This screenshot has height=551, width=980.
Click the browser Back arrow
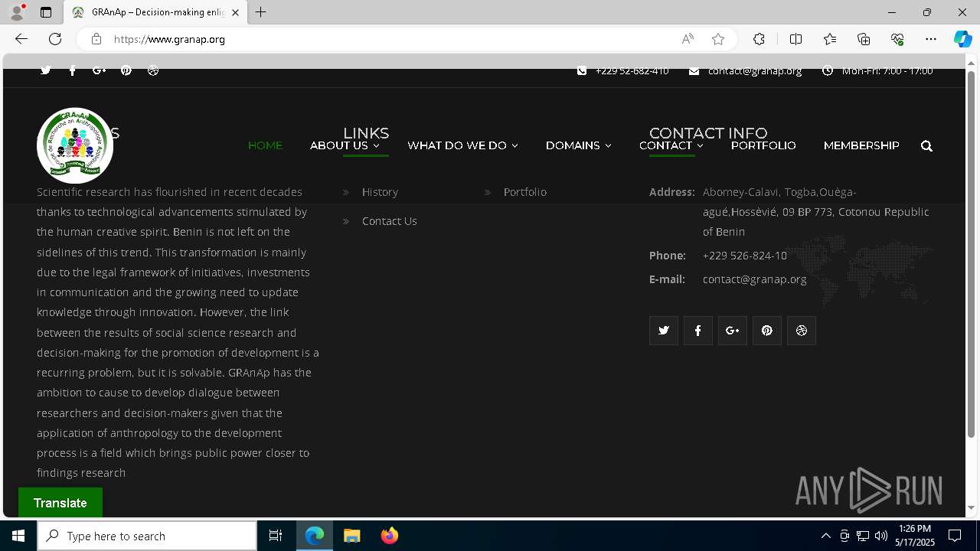pos(21,39)
